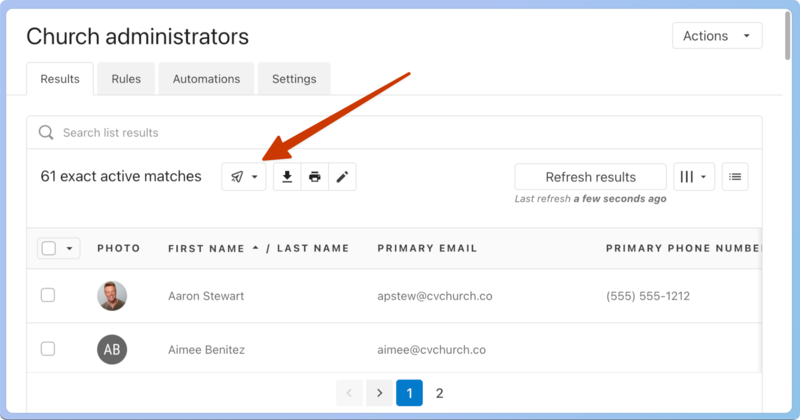Click phone number (555) 555-1212
The height and width of the screenshot is (420, 800).
pyautogui.click(x=648, y=296)
